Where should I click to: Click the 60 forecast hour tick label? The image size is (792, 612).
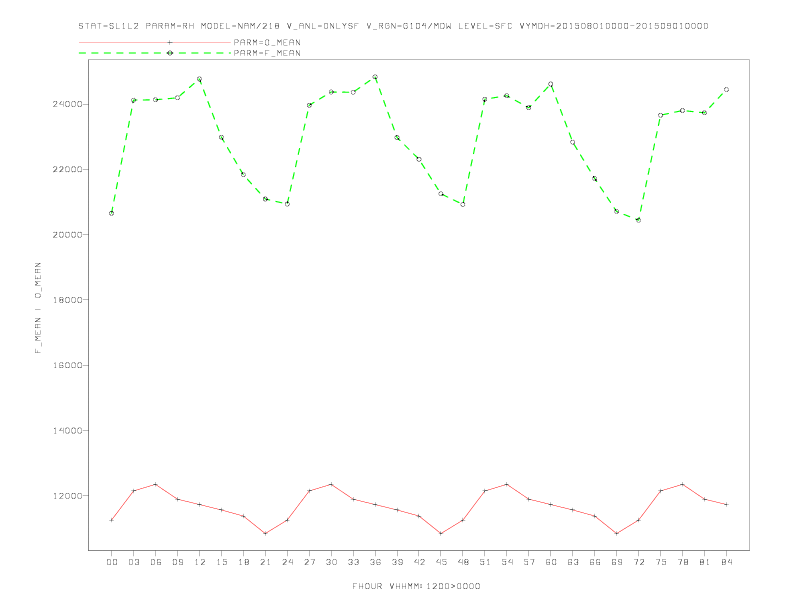551,562
